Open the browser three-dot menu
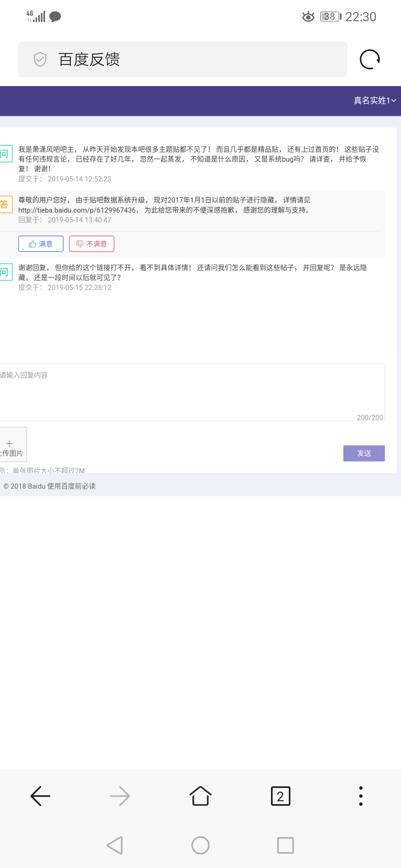Viewport: 401px width, 868px height. click(x=361, y=796)
